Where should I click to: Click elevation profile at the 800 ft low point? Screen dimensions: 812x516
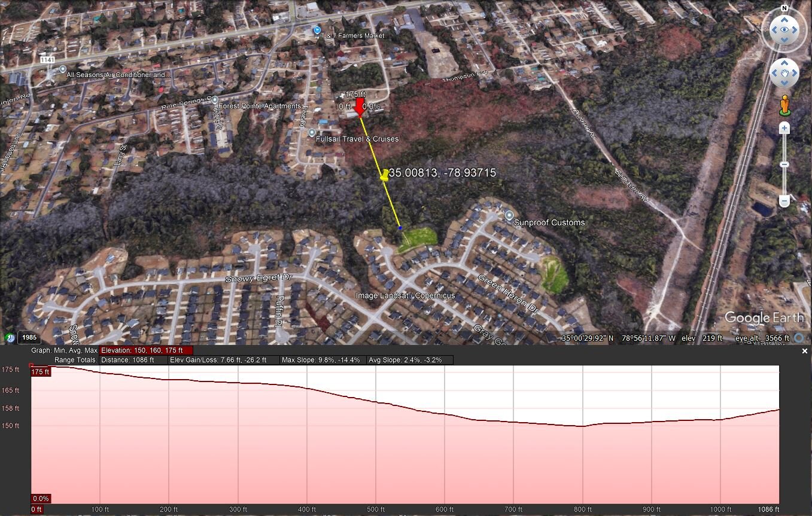coord(582,426)
